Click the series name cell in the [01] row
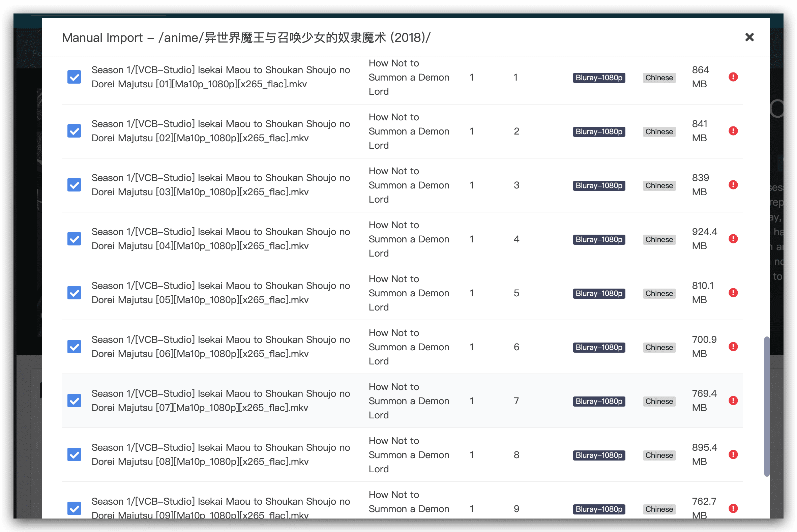797x532 pixels. pos(409,77)
